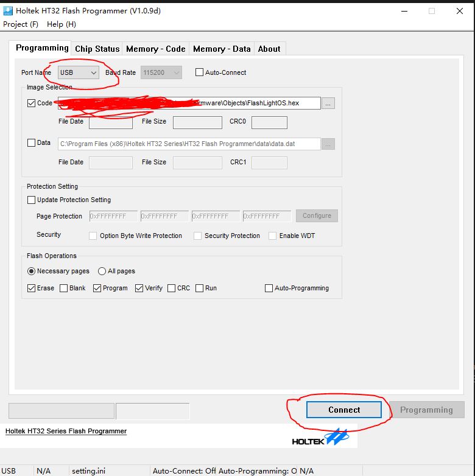Click the Configure page protection button
Screen dimensions: 475x476
point(317,216)
